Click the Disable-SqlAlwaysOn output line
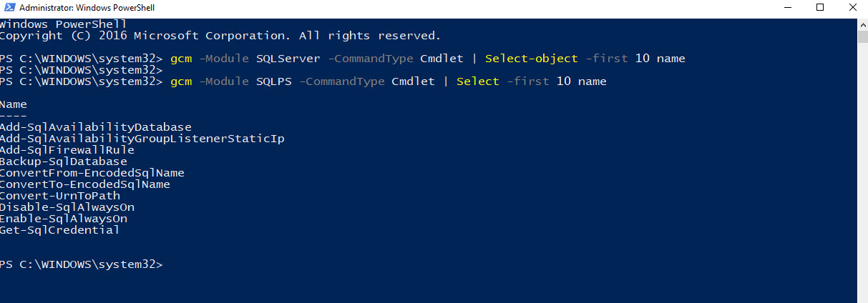 pyautogui.click(x=67, y=207)
